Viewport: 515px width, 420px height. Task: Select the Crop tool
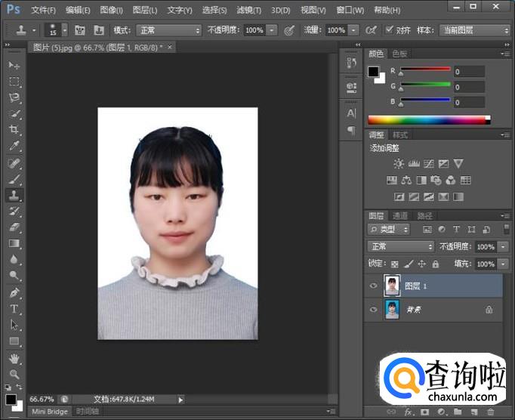[x=14, y=130]
